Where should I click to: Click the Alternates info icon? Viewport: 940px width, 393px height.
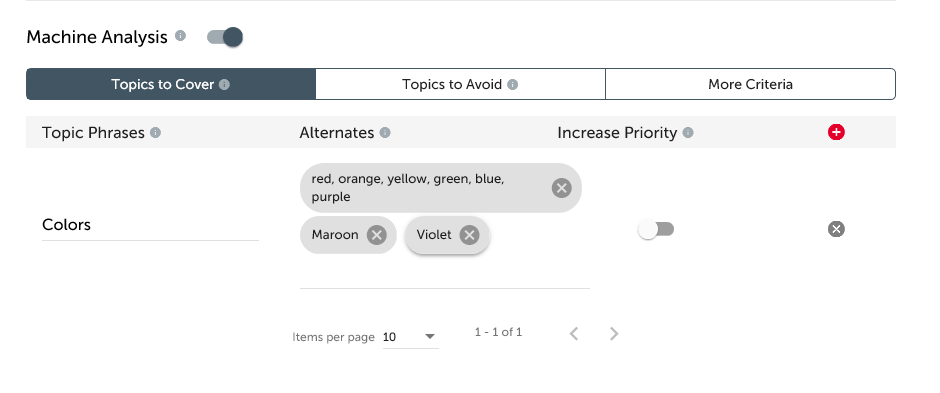[x=385, y=132]
